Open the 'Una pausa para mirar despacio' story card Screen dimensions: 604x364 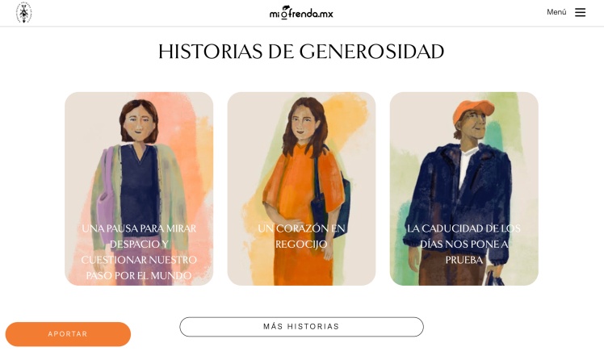point(139,189)
